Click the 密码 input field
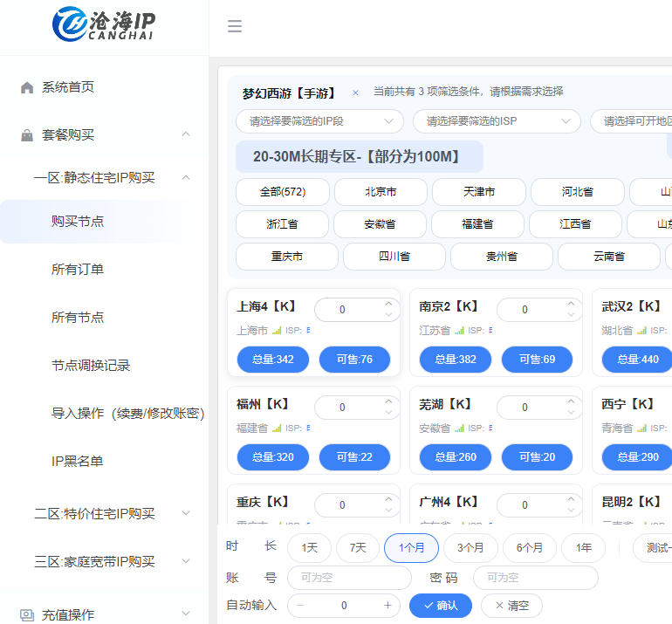Viewport: 672px width, 624px height. tap(536, 578)
